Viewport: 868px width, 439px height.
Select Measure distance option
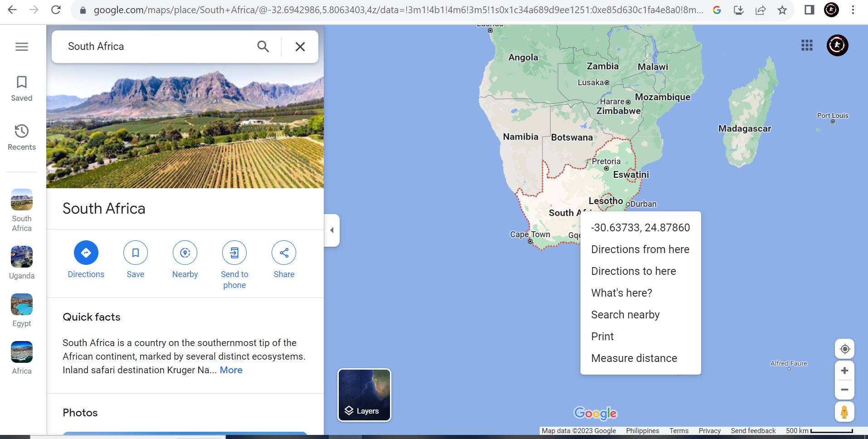click(640, 358)
